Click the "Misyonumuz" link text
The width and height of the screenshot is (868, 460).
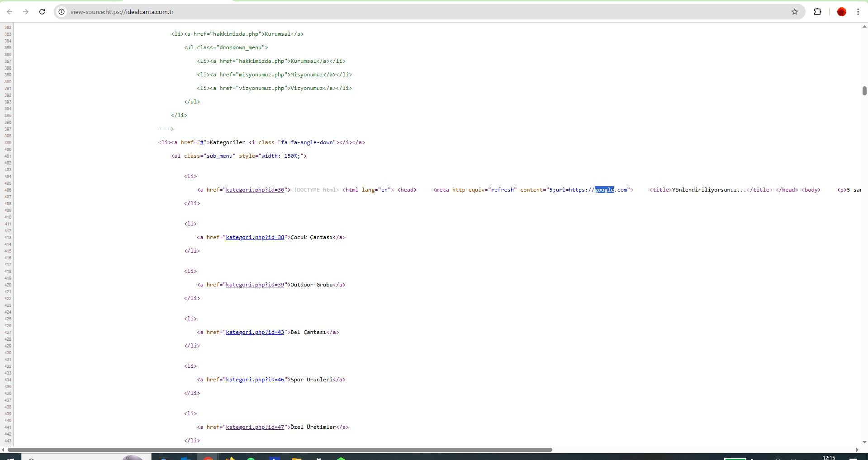(x=307, y=75)
